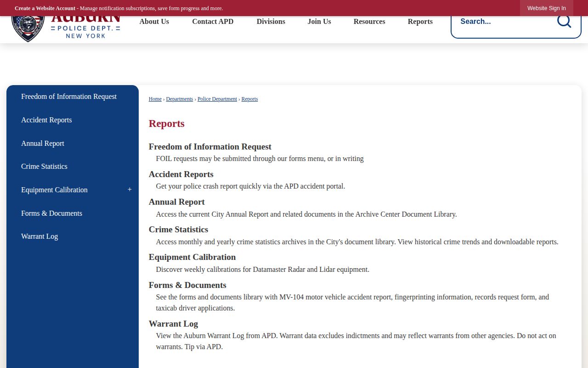Click the Website Sign In button
The image size is (588, 368).
coord(547,8)
